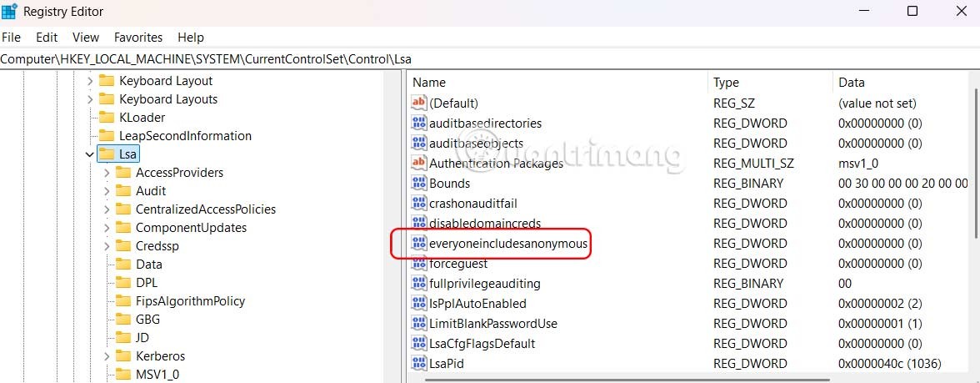Click the auditbaseobjects DWORD icon
The width and height of the screenshot is (980, 383).
pos(418,143)
